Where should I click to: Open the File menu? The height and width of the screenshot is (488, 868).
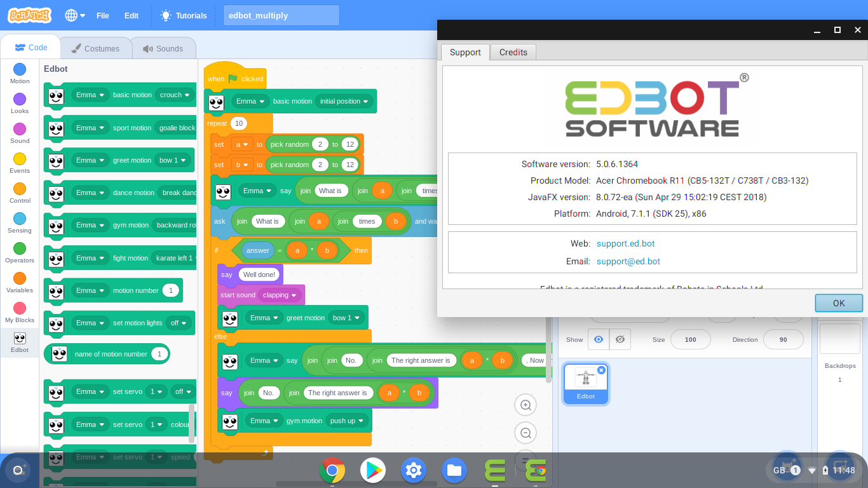[103, 15]
